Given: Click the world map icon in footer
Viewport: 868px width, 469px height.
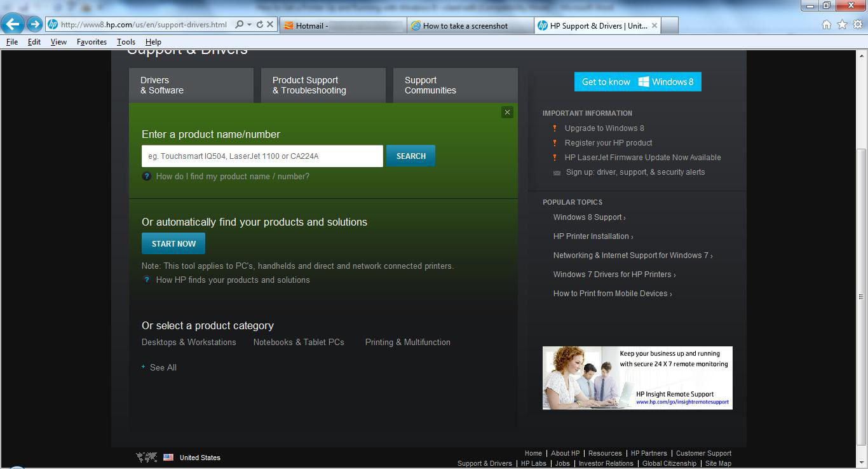Looking at the screenshot, I should 147,458.
